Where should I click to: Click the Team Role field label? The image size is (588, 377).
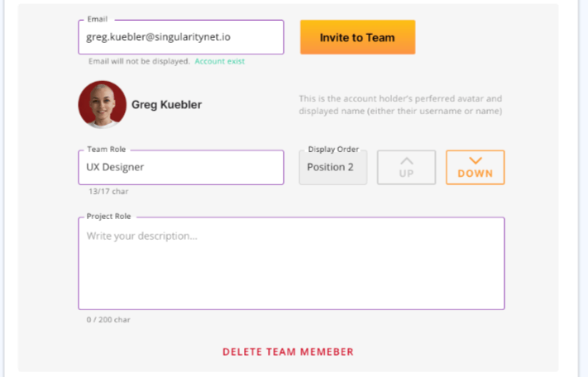[x=106, y=150]
